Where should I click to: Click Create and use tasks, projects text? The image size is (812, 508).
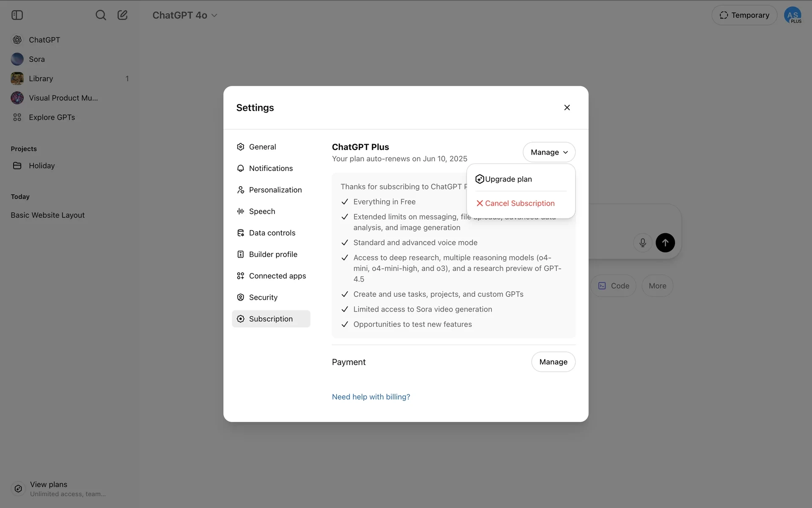439,294
